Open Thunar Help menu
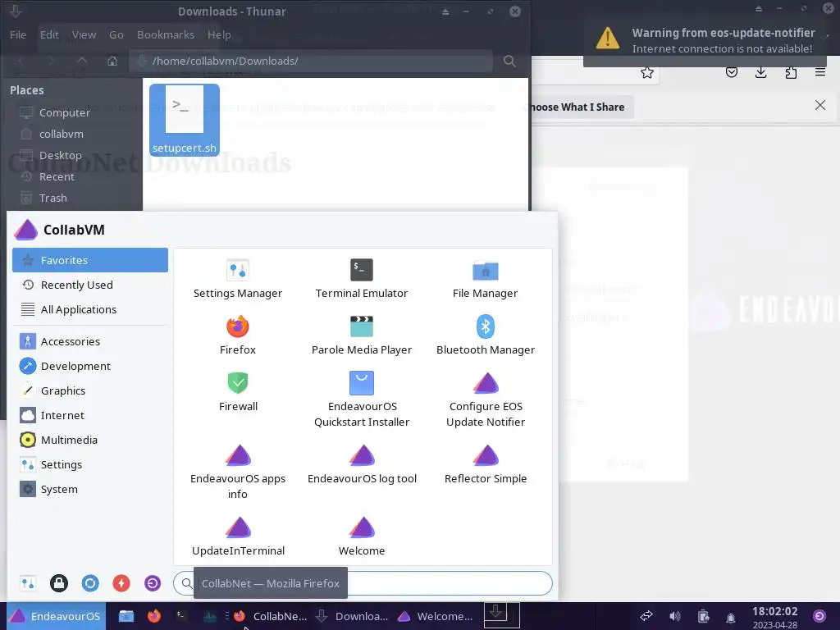The image size is (840, 630). pyautogui.click(x=219, y=34)
